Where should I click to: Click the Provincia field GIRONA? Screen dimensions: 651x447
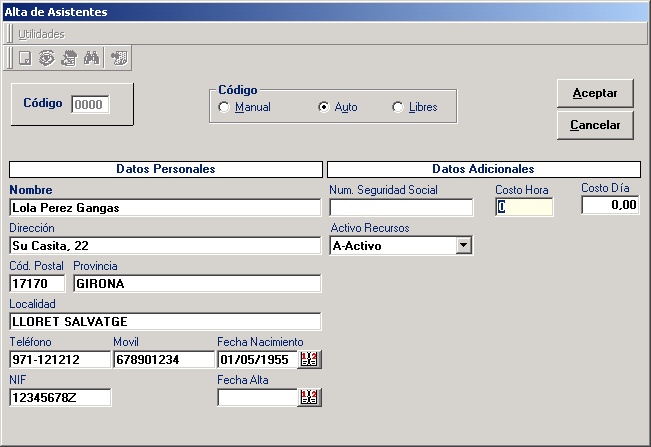coord(197,284)
